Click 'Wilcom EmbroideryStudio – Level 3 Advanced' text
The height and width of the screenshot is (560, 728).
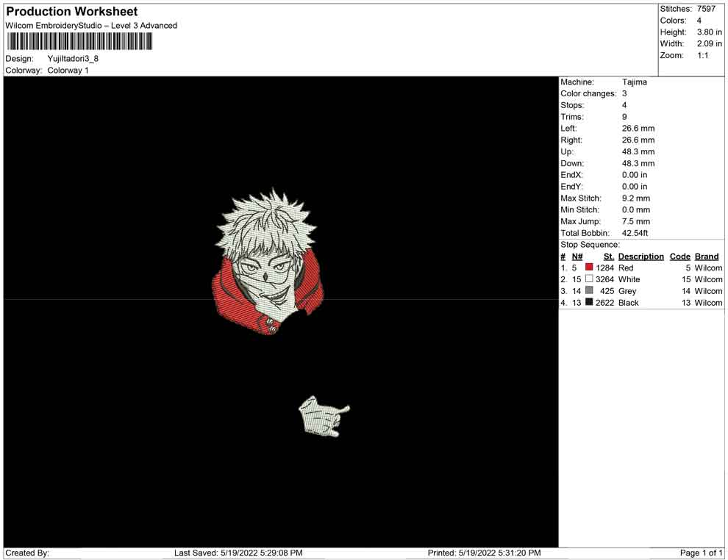point(91,26)
